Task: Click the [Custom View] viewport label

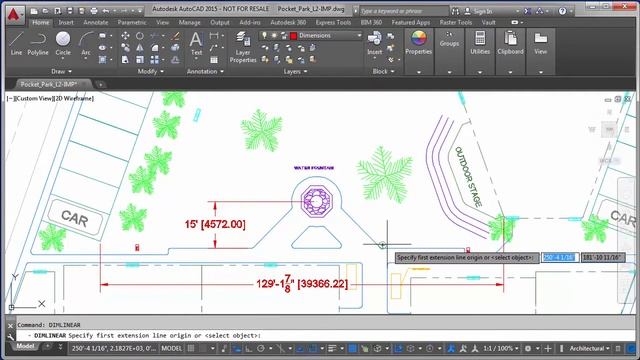Action: tap(33, 98)
